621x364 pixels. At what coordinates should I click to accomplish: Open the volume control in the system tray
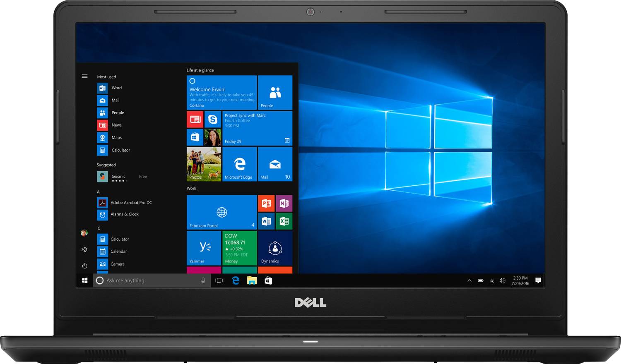click(502, 280)
